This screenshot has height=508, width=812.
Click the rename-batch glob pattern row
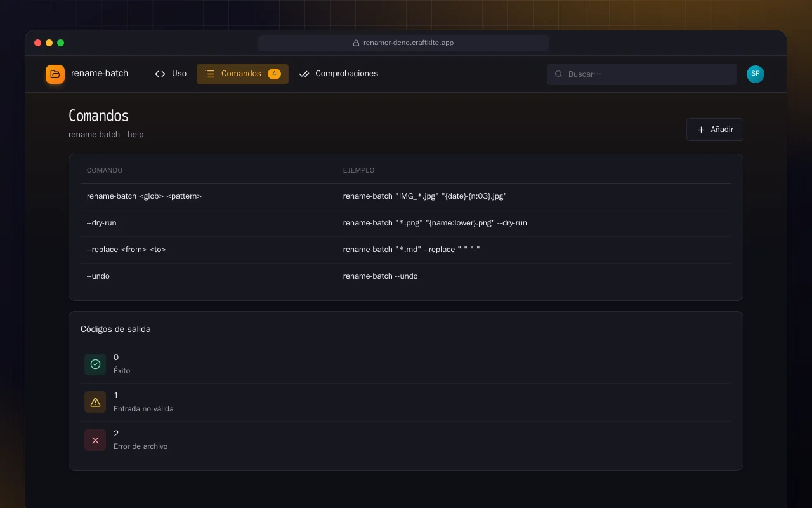click(406, 196)
